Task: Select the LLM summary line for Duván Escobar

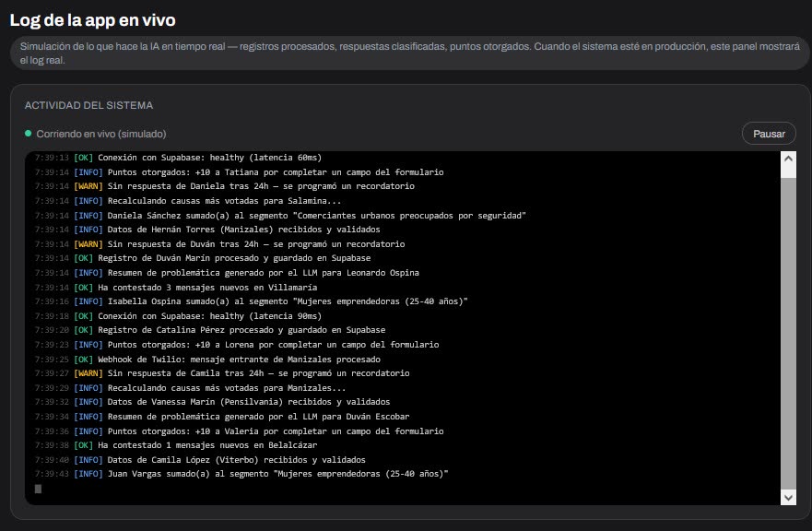Action: pyautogui.click(x=222, y=416)
